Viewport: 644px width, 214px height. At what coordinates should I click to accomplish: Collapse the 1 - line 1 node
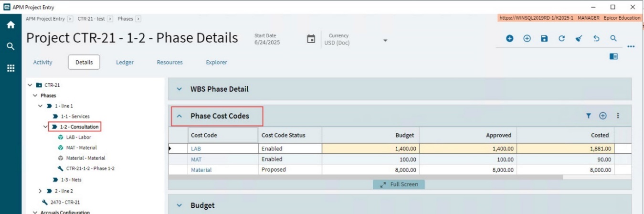point(41,106)
